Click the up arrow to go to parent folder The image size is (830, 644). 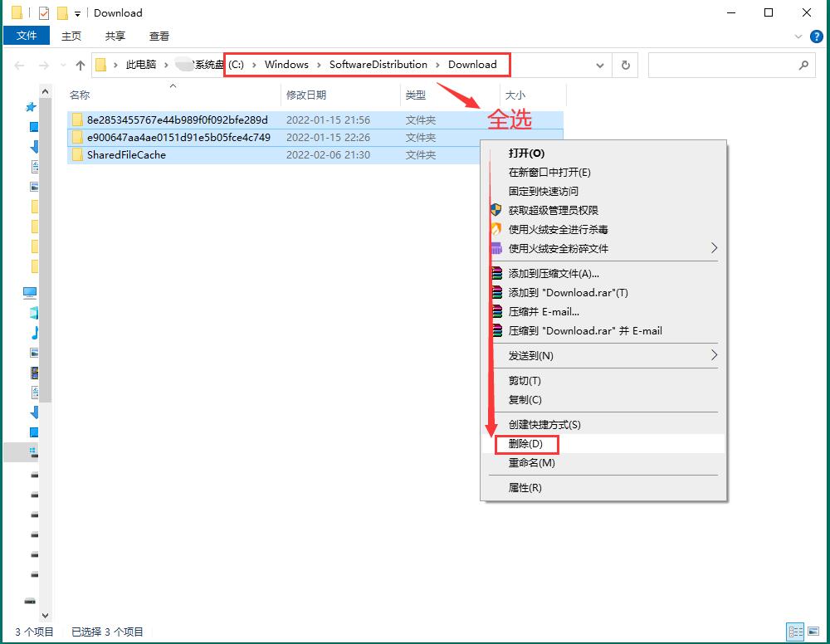80,64
